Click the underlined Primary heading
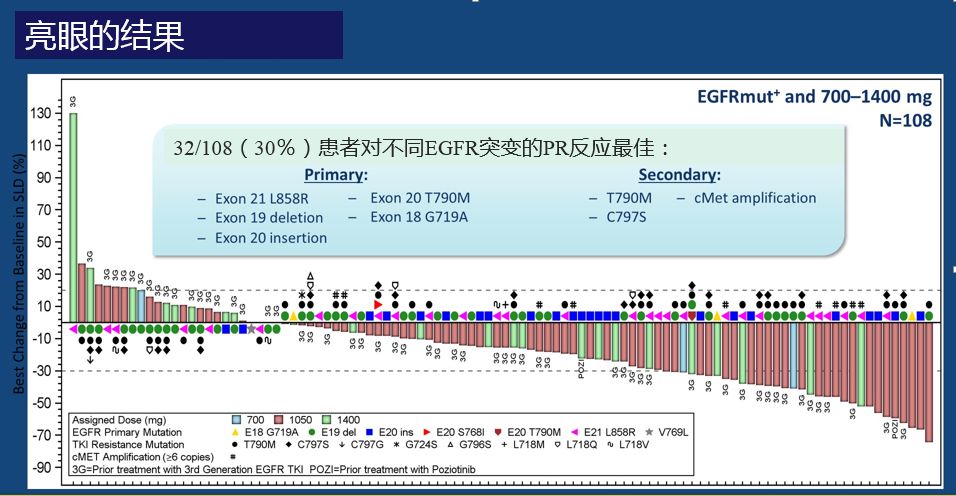 (336, 175)
